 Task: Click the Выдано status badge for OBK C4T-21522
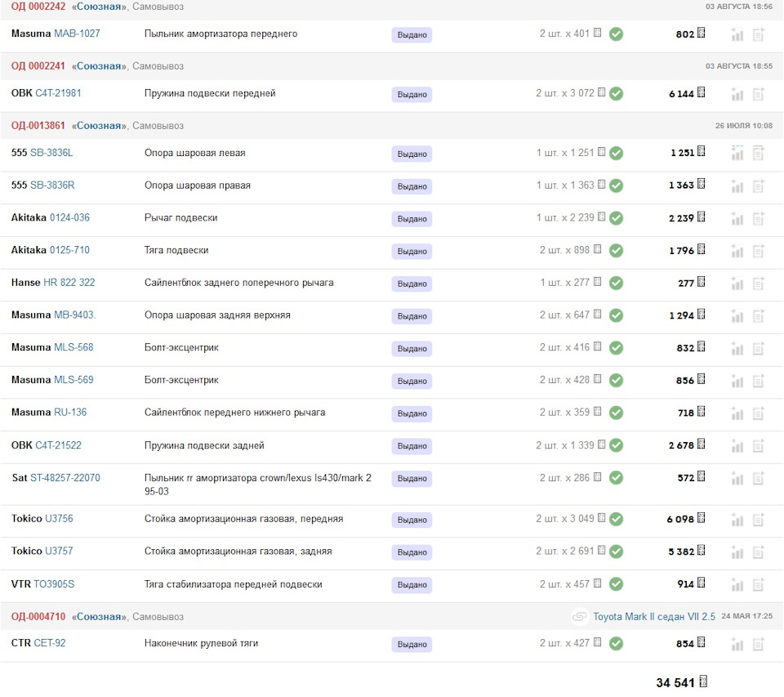[x=412, y=446]
